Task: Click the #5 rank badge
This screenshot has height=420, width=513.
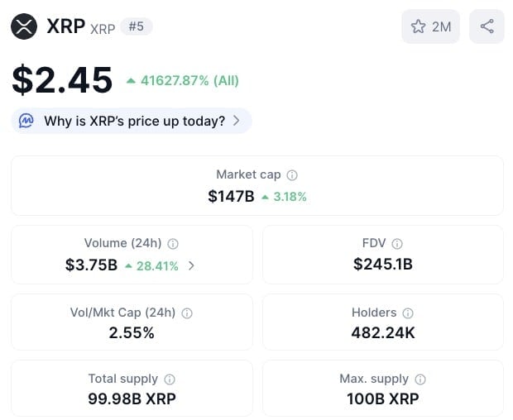Action: click(x=137, y=26)
